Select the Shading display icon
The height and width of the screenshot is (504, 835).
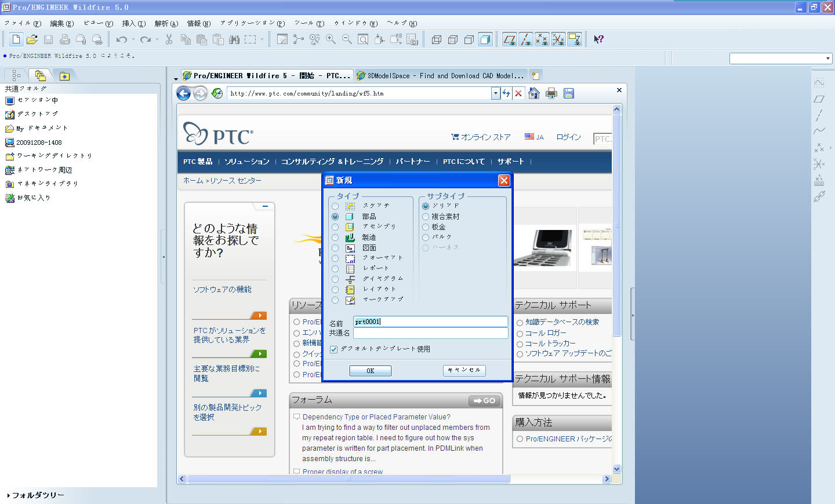485,39
